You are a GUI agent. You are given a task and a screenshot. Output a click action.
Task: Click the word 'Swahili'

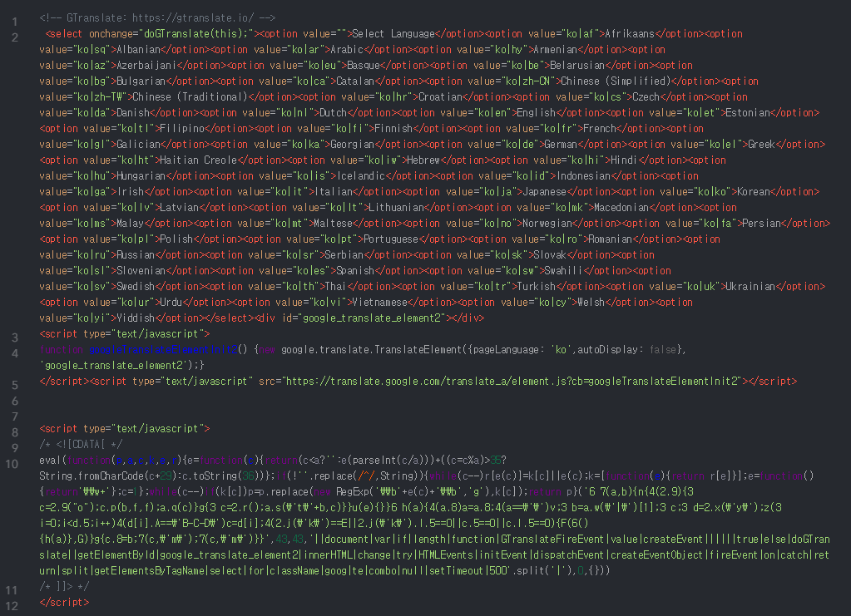(563, 270)
